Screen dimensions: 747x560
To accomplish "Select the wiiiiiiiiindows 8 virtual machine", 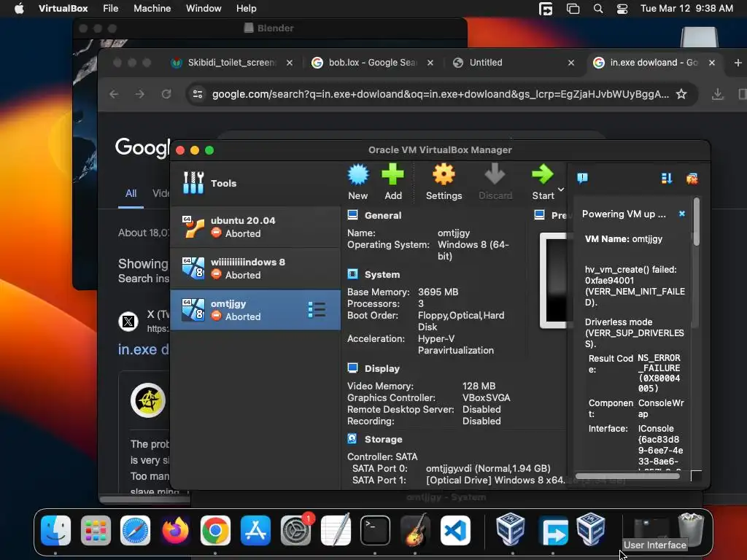I will point(255,268).
